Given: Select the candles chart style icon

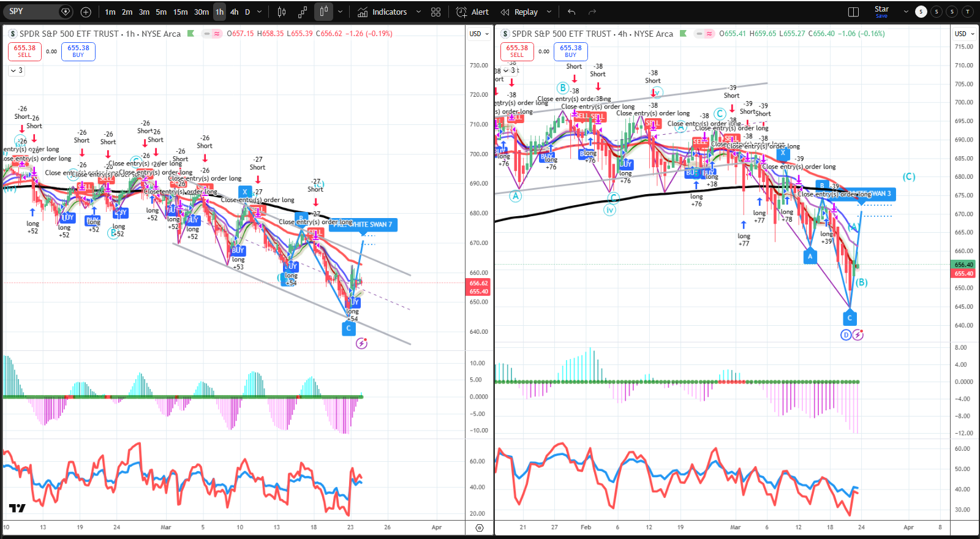Looking at the screenshot, I should click(323, 12).
